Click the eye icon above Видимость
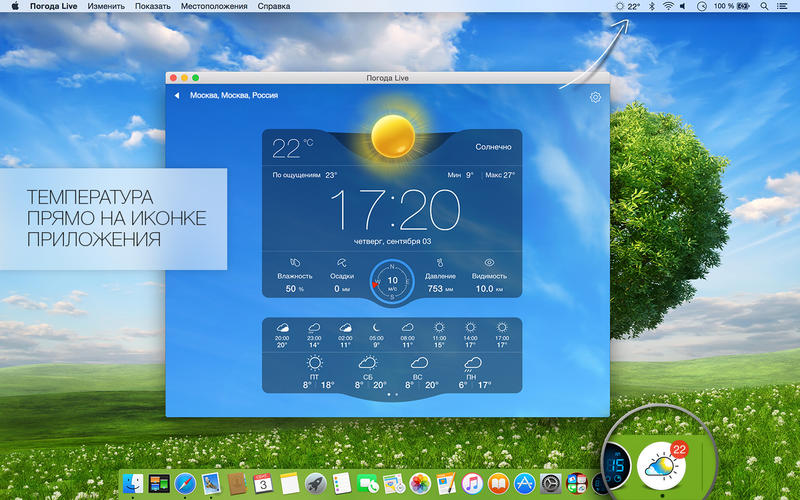The image size is (800, 500). [x=489, y=263]
